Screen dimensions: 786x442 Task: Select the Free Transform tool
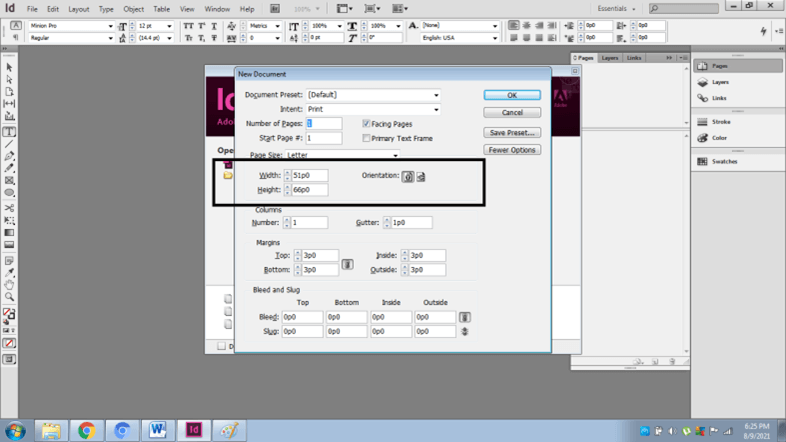[x=9, y=220]
